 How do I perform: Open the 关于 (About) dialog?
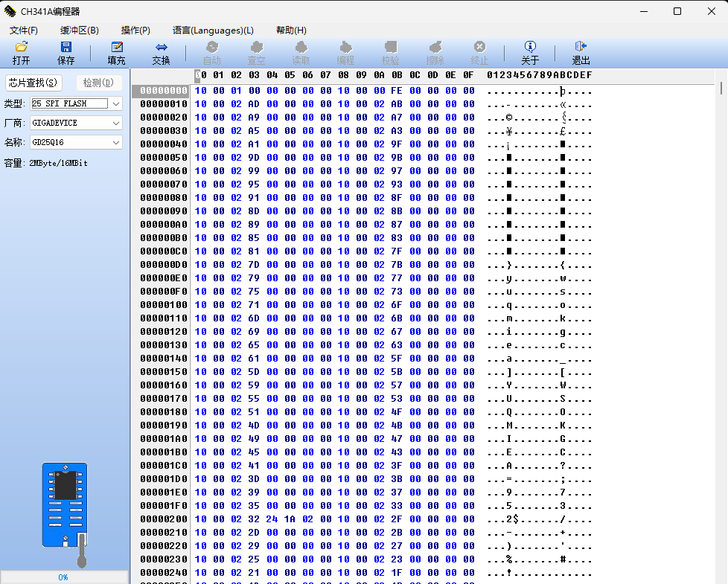pos(530,52)
